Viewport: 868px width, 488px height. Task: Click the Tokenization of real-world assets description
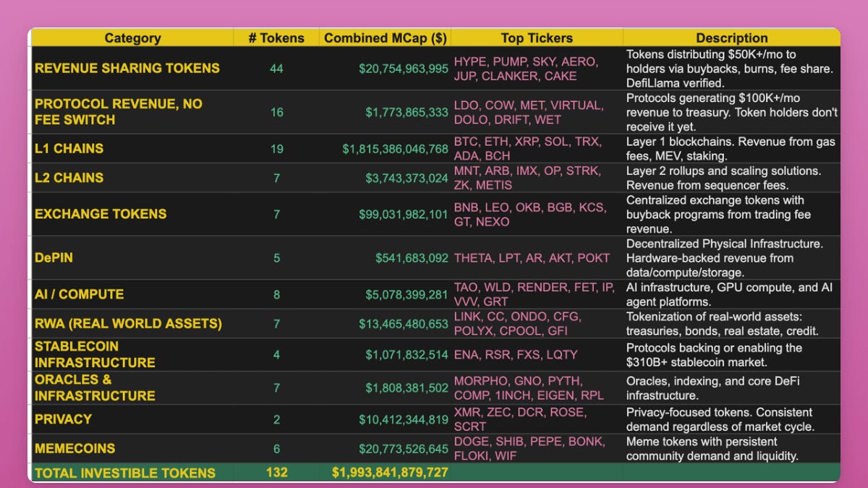731,323
